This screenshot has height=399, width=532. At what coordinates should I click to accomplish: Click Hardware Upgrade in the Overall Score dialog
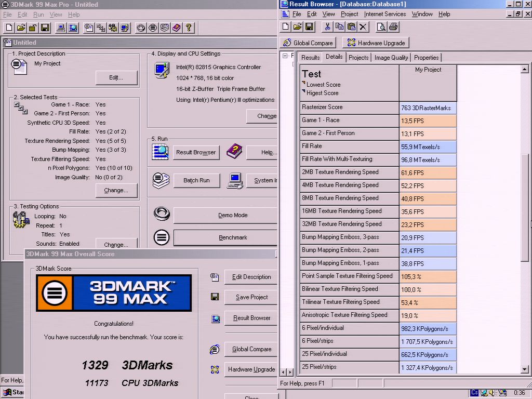point(251,369)
